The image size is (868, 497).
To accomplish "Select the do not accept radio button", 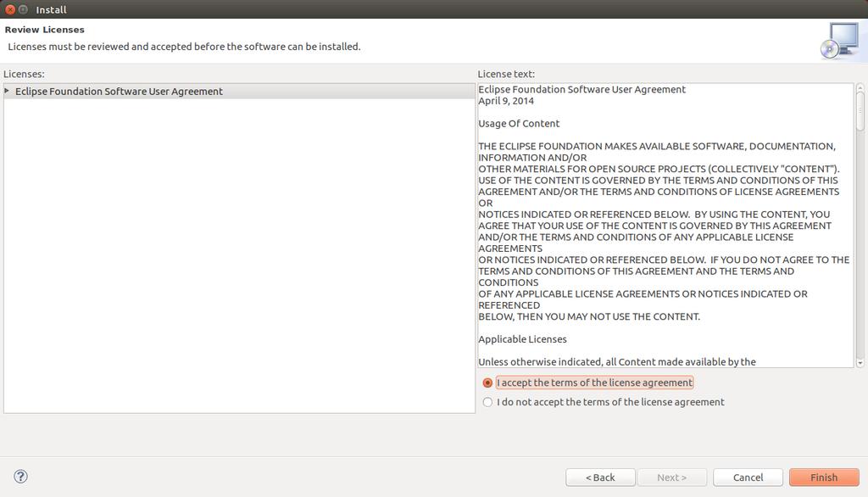I will (487, 402).
